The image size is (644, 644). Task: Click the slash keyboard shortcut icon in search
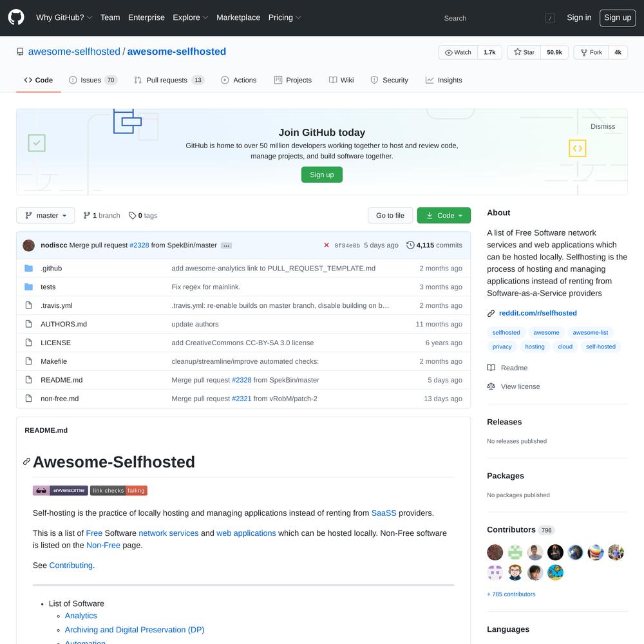point(550,18)
